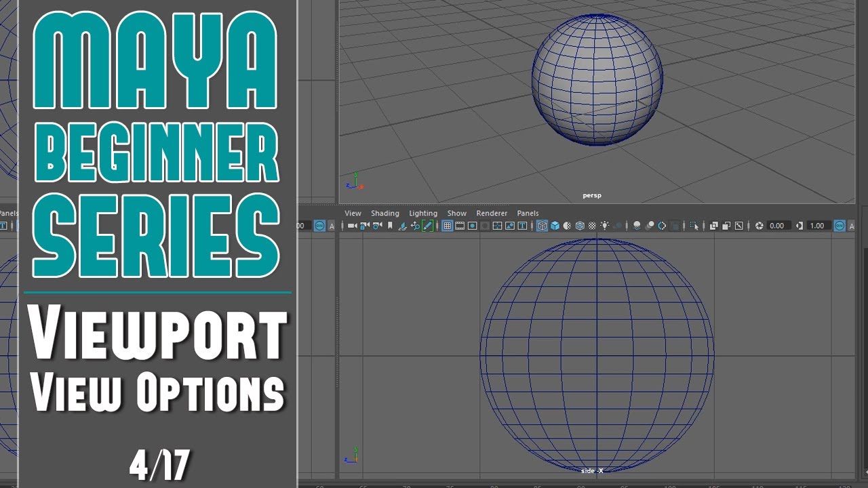Toggle the Shadows icon

point(618,226)
